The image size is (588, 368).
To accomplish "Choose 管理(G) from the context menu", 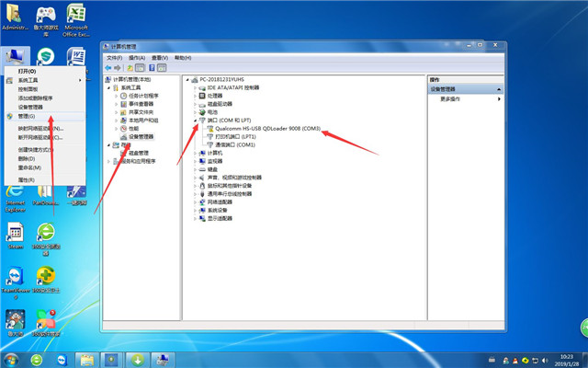I will pos(26,116).
